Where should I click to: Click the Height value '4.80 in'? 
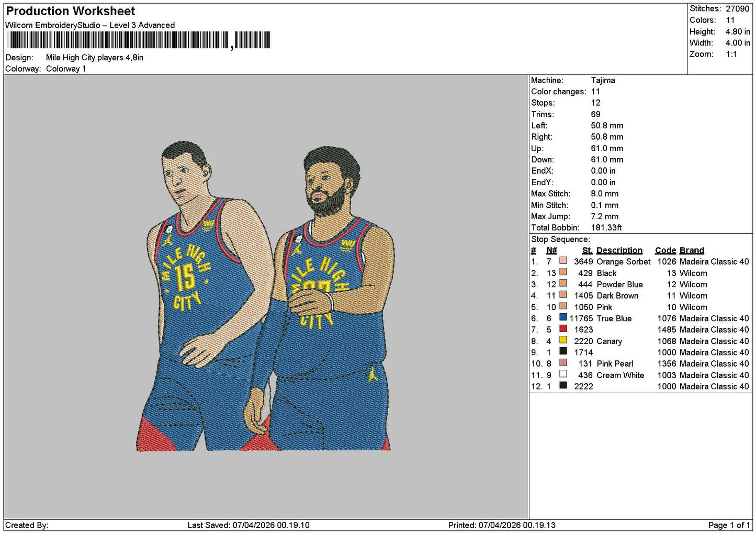738,31
